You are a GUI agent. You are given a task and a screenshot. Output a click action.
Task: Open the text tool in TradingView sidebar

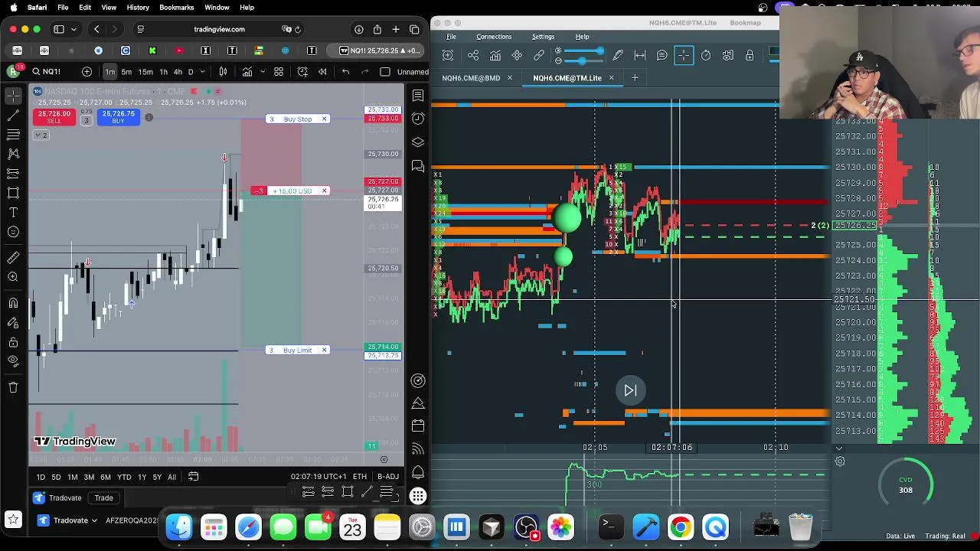(13, 212)
